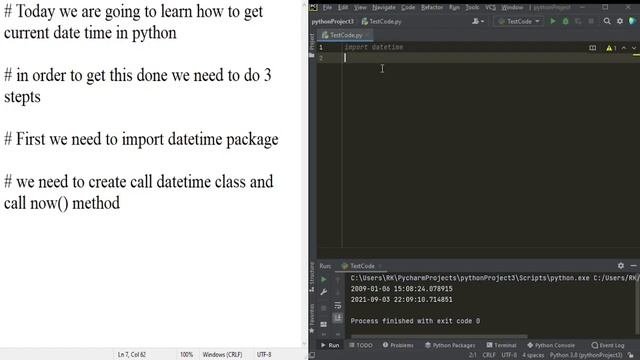The image size is (640, 360).
Task: Open the TestCode run configuration dropdown
Action: (519, 21)
